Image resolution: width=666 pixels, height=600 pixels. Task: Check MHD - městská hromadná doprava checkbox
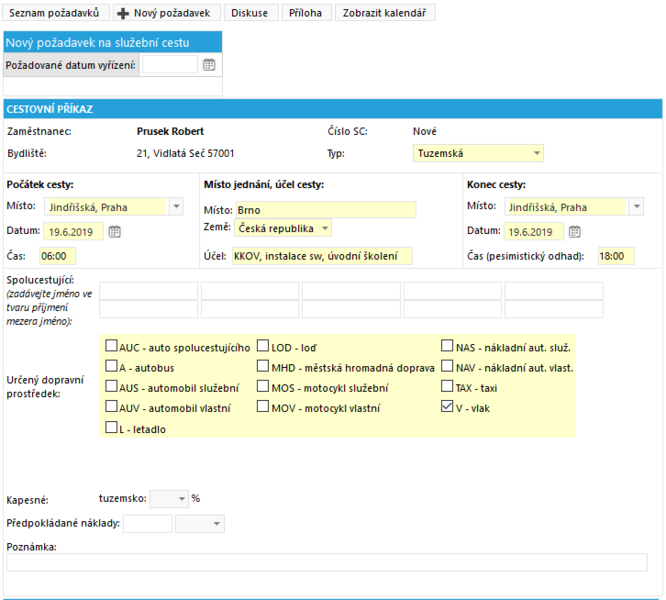click(x=263, y=366)
